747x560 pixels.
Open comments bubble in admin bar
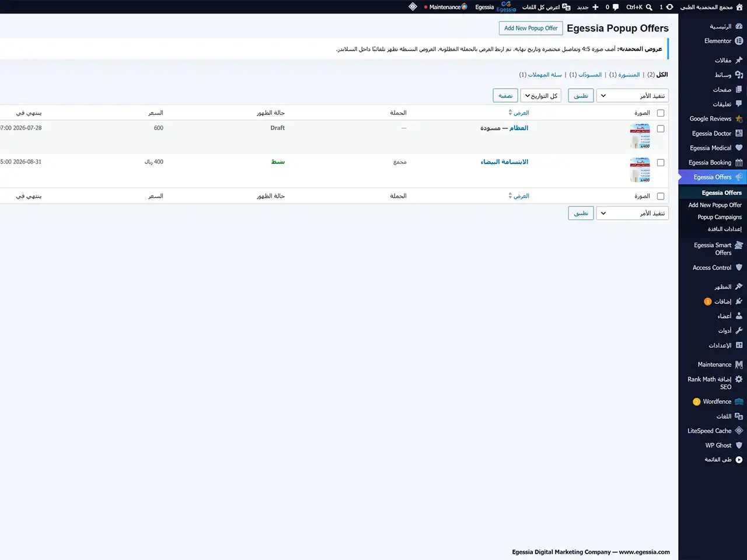point(615,7)
